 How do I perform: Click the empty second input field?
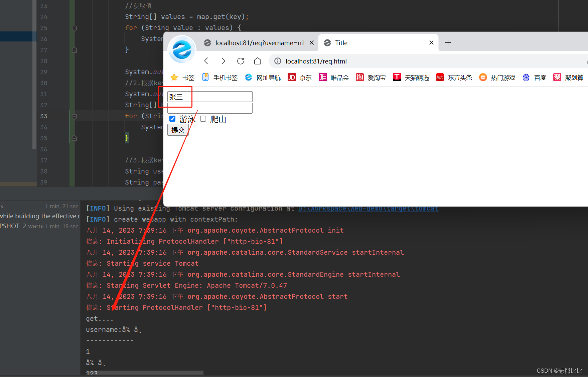pos(210,108)
